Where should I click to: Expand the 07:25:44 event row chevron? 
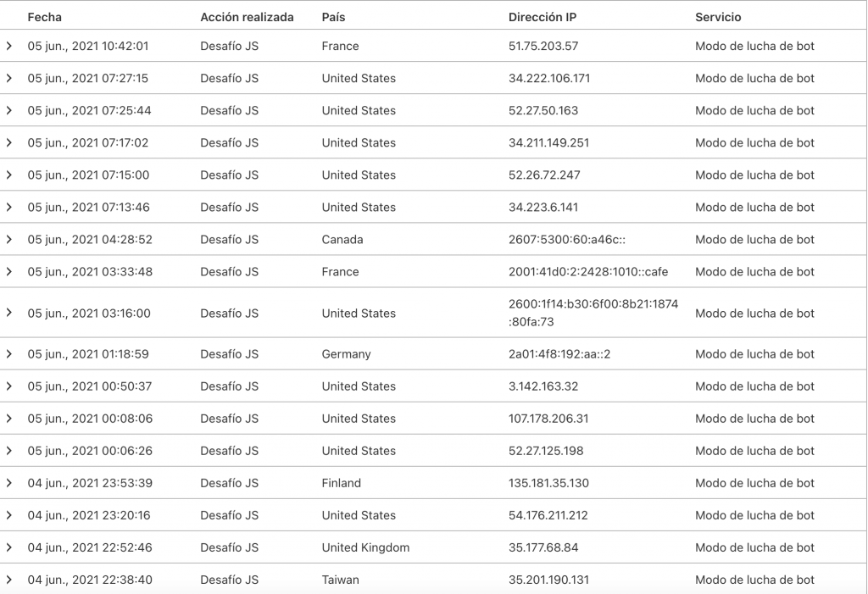click(9, 110)
